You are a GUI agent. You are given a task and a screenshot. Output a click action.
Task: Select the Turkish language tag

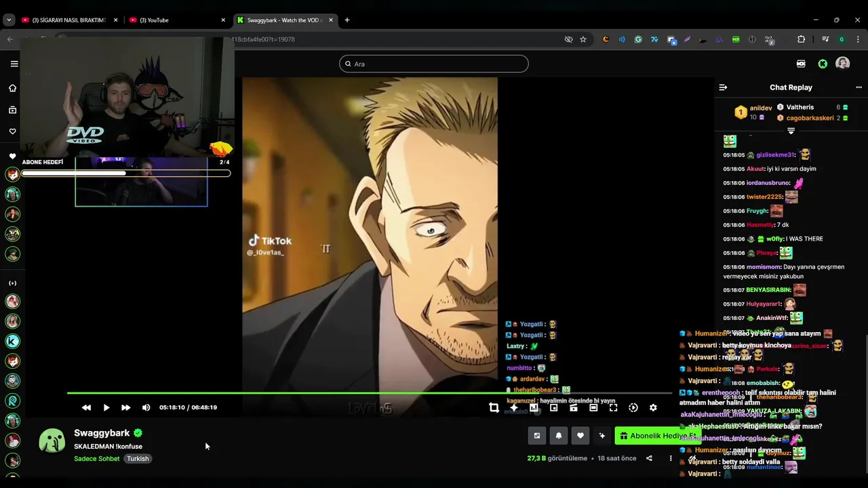tap(138, 459)
